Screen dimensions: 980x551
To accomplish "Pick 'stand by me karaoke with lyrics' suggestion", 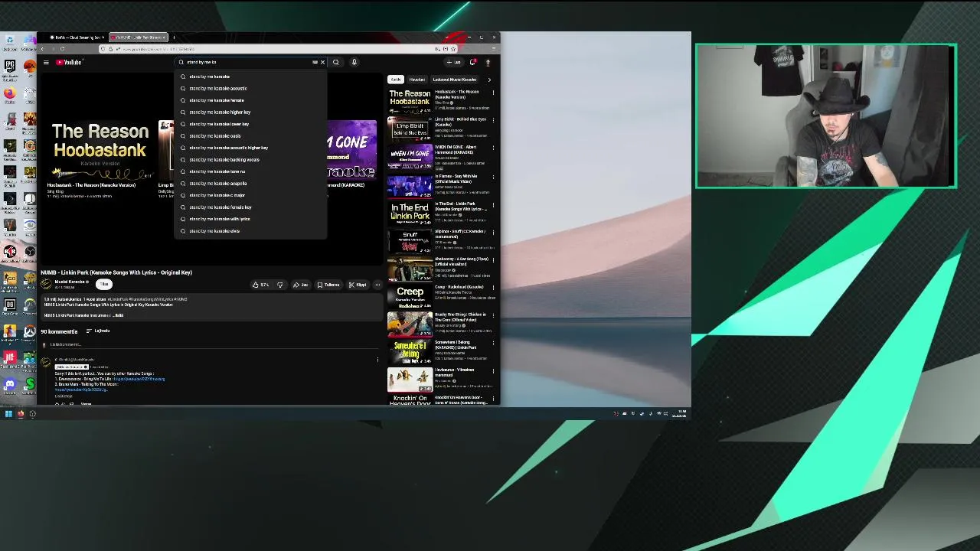I will pyautogui.click(x=251, y=219).
